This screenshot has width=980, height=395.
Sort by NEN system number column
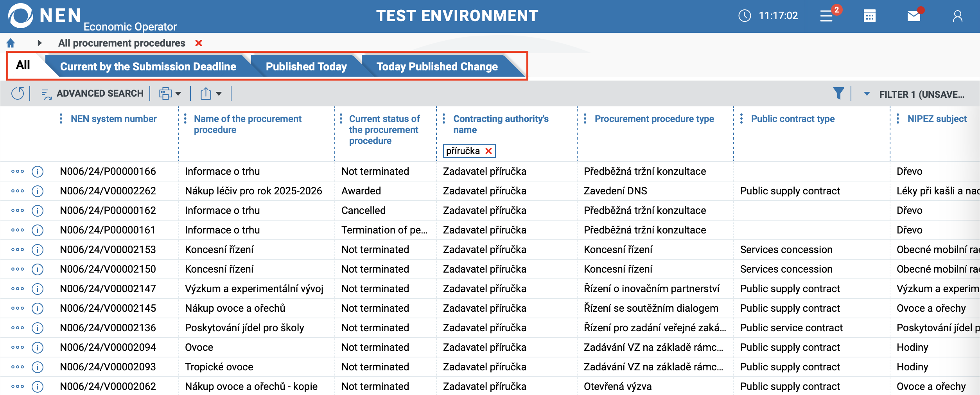[x=113, y=119]
